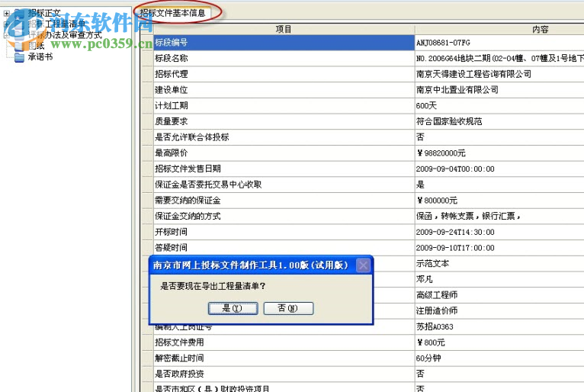Viewport: 584px width, 392px height.
Task: Select the 质量要求 cell
Action: (284, 121)
